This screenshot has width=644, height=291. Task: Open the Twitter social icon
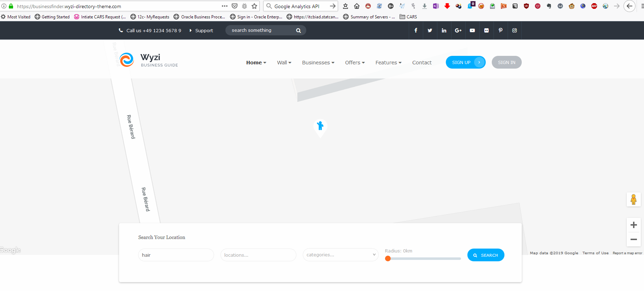(430, 30)
